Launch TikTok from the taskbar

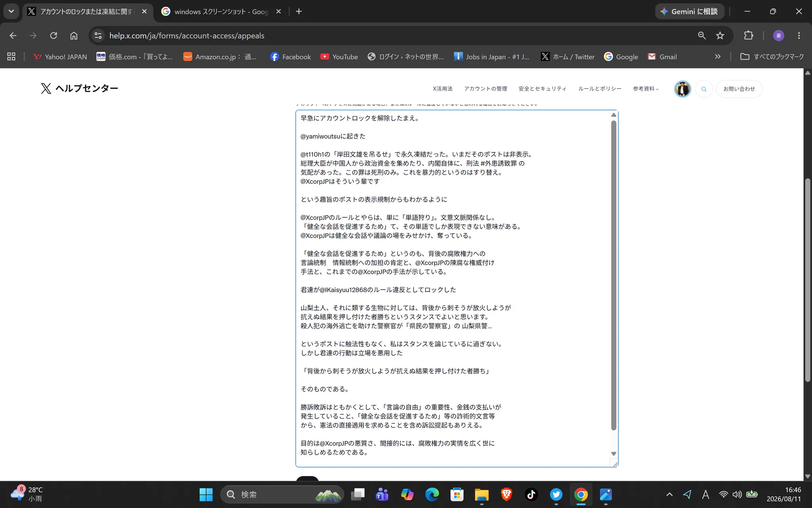pos(531,495)
